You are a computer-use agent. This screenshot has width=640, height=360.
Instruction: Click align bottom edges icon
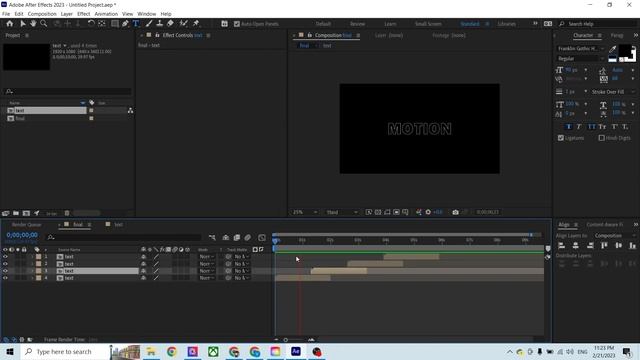(x=632, y=245)
